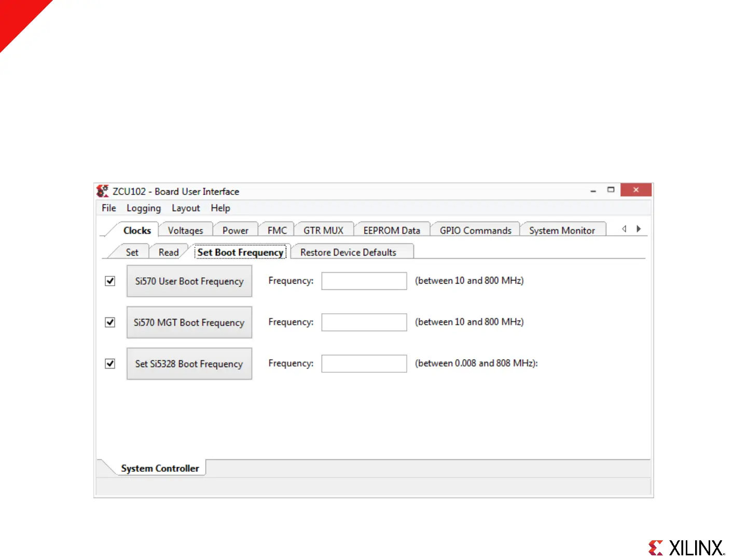
Task: Click the Si570 MGT Boot Frequency button
Action: [x=189, y=323]
